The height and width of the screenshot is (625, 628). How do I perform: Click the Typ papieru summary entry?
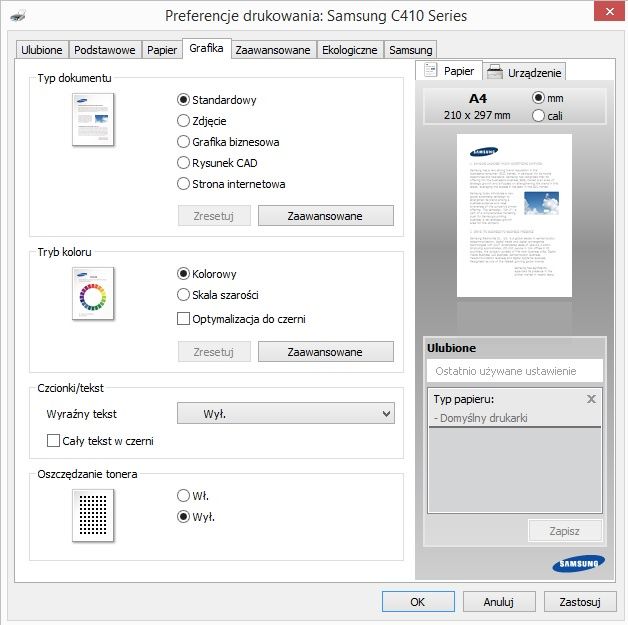(515, 408)
